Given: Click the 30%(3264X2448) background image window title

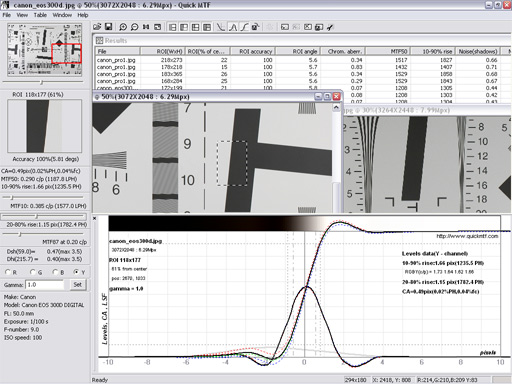Looking at the screenshot, I should [398, 110].
